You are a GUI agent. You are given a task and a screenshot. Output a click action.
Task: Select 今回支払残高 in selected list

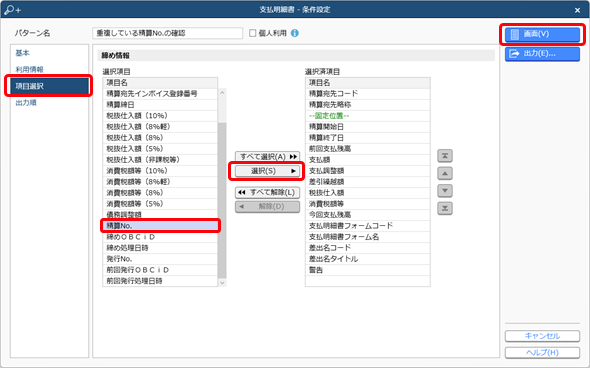point(368,215)
